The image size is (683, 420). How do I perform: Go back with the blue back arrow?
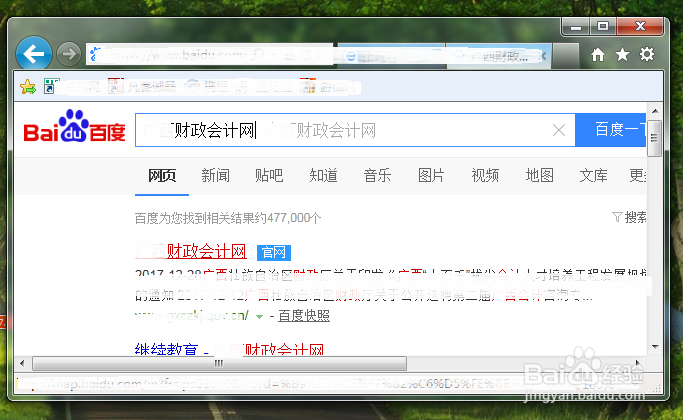coord(34,54)
